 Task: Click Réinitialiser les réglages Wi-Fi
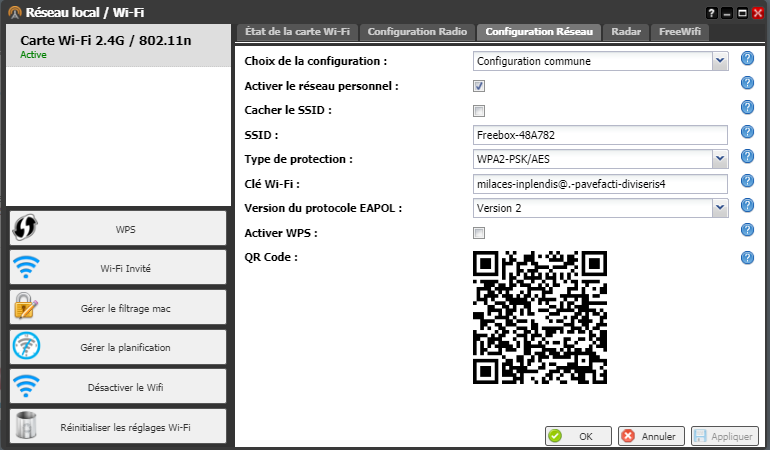pyautogui.click(x=118, y=426)
